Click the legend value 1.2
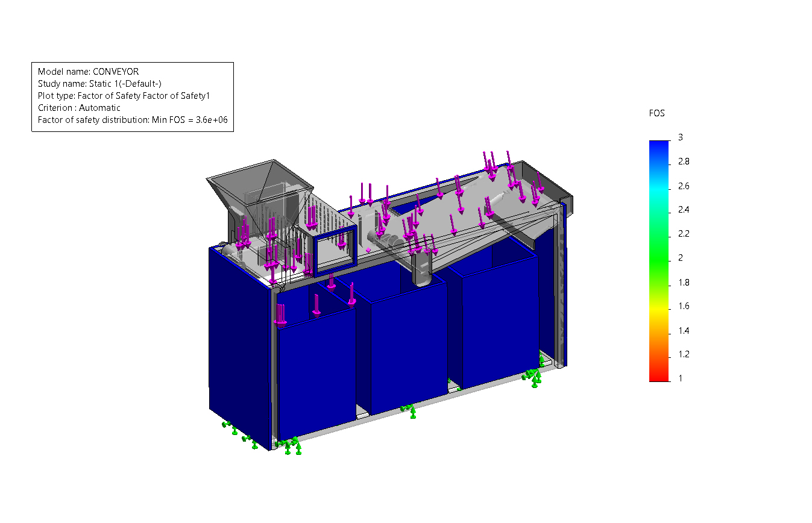Image resolution: width=812 pixels, height=523 pixels. [684, 354]
